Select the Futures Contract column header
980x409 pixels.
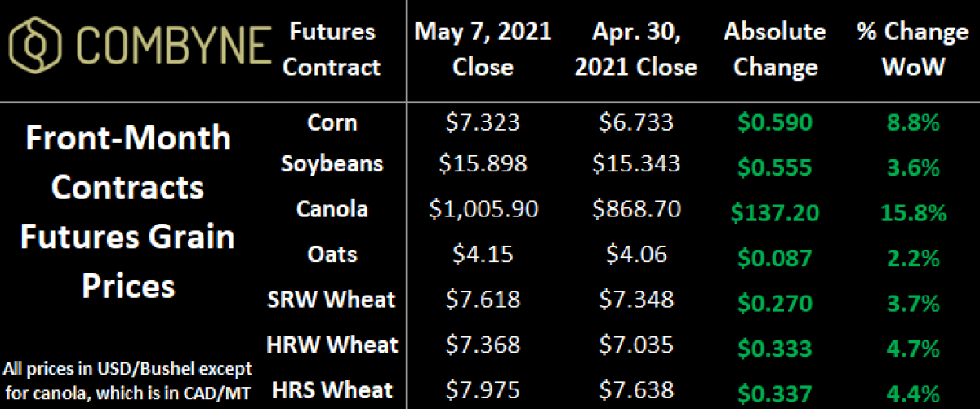pos(332,49)
